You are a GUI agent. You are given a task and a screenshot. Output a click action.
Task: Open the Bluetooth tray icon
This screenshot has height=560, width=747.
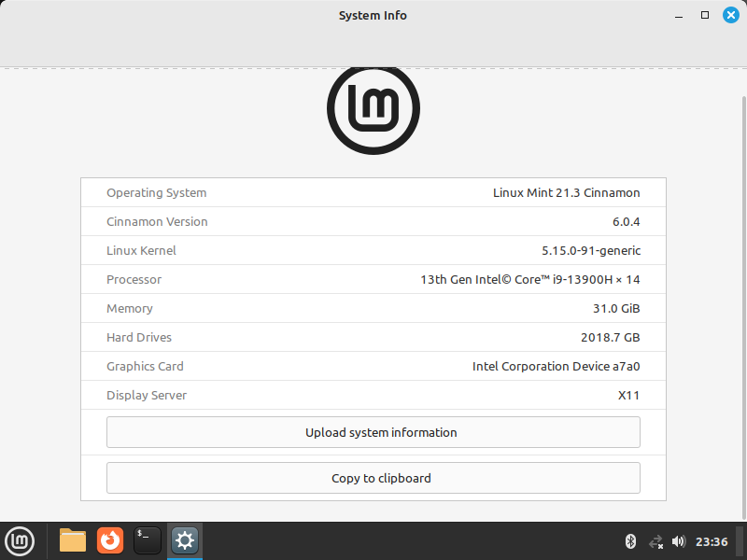pyautogui.click(x=631, y=541)
